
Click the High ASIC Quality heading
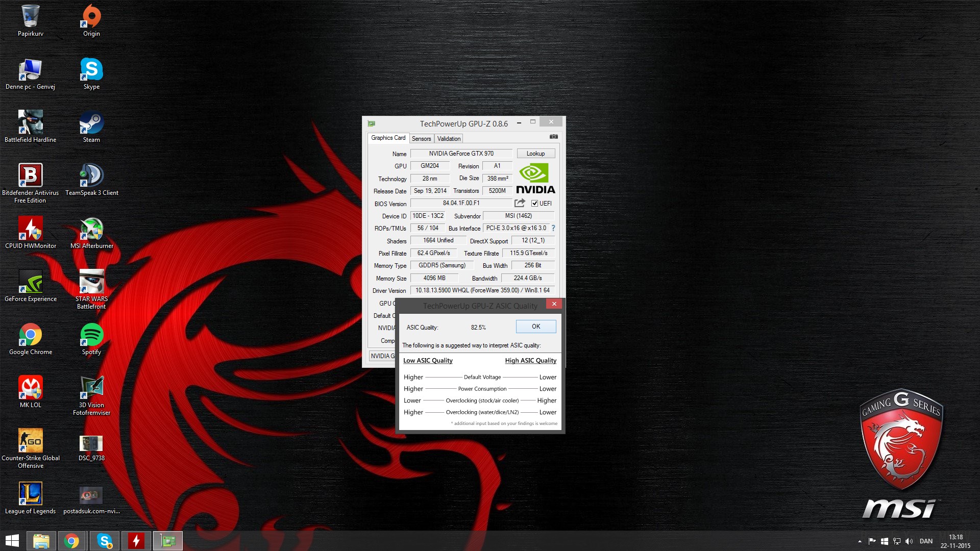[531, 360]
